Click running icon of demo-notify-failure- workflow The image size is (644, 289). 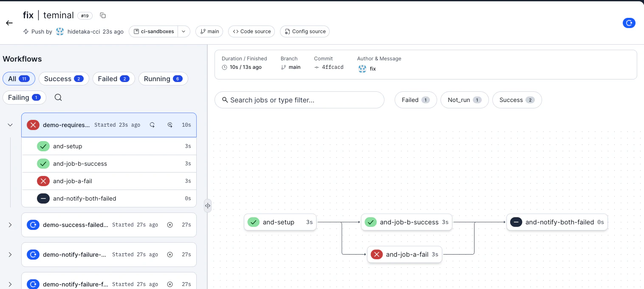pyautogui.click(x=33, y=255)
